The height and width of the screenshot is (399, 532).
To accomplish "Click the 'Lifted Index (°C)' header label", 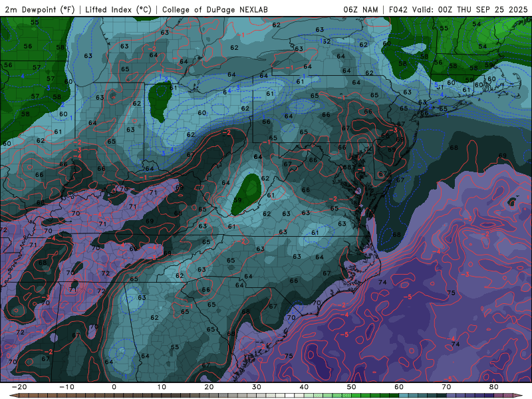I will pyautogui.click(x=118, y=9).
